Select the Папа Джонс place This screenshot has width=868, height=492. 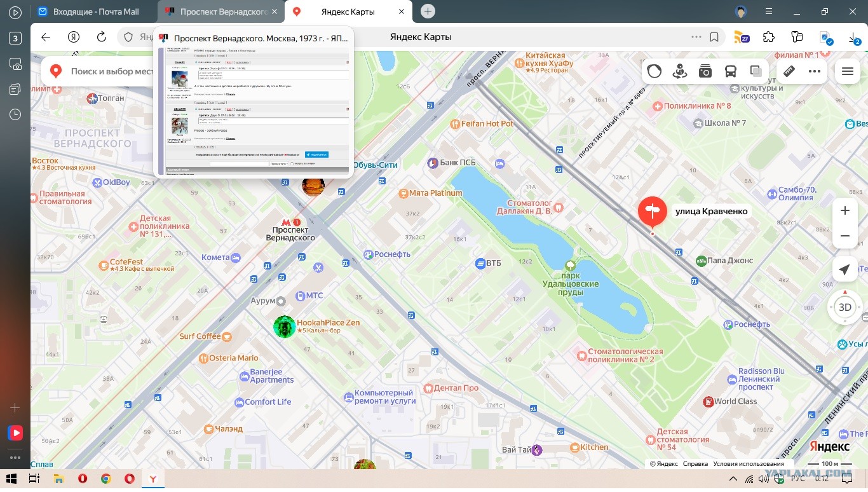pyautogui.click(x=724, y=260)
